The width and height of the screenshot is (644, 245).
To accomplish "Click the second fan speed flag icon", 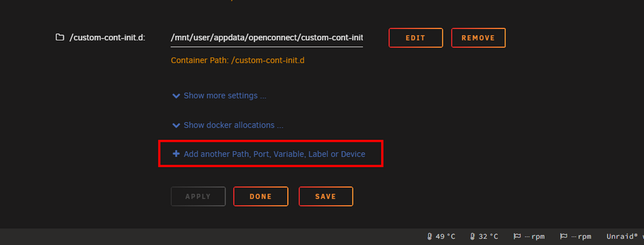I will pyautogui.click(x=564, y=237).
